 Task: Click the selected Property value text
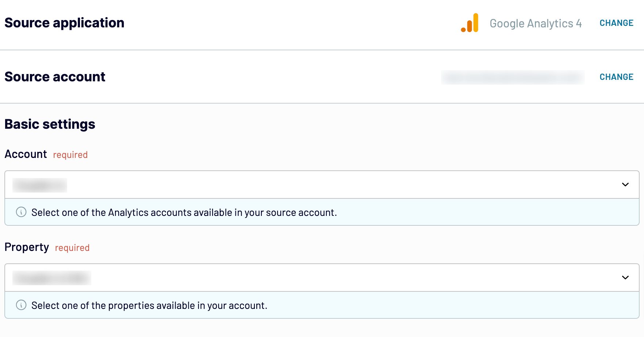coord(52,278)
